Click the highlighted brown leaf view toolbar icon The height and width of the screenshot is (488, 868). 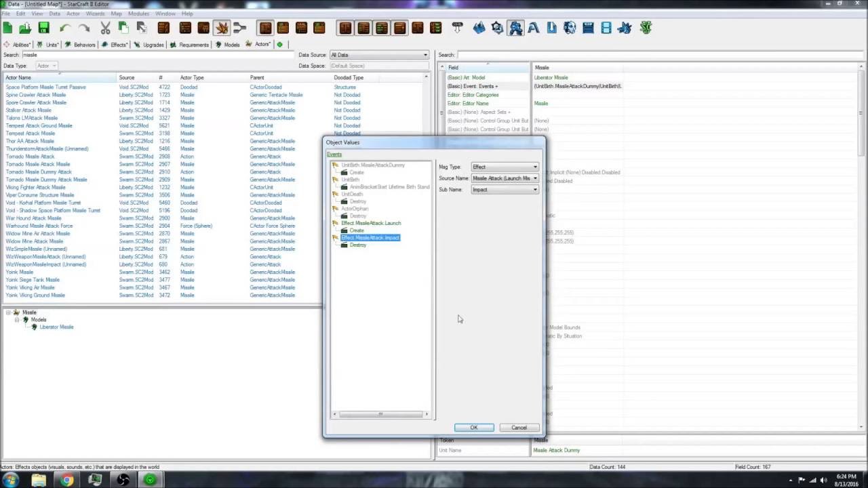tap(221, 28)
